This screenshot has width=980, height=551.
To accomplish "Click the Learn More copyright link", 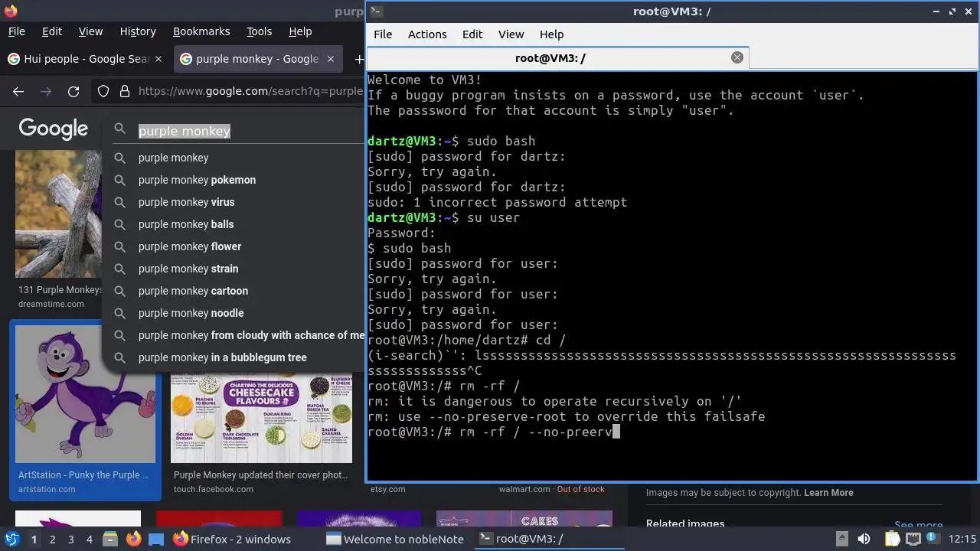I will 828,493.
